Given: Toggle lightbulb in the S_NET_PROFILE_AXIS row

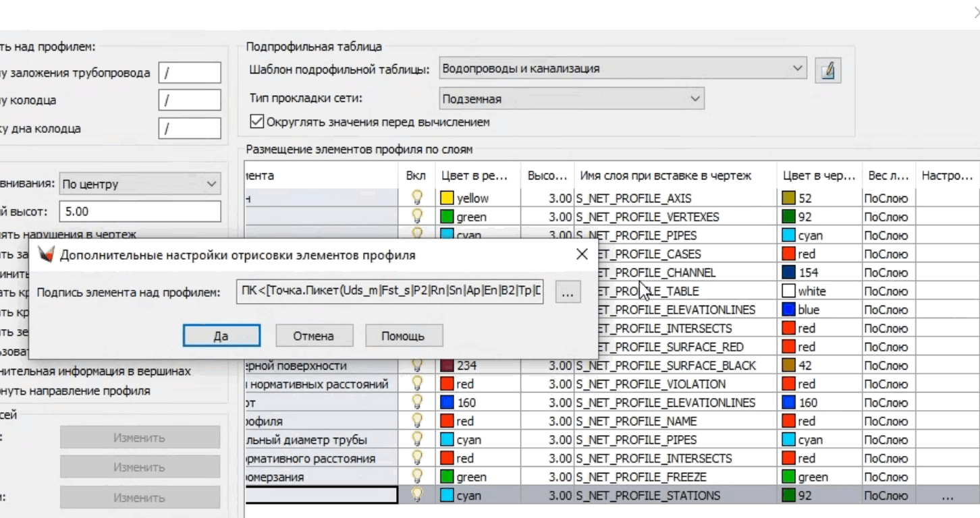Looking at the screenshot, I should [x=417, y=198].
